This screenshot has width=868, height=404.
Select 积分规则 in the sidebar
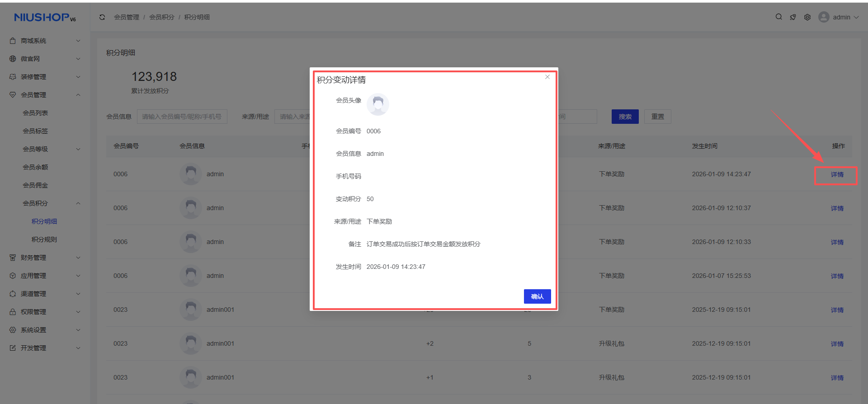point(44,240)
